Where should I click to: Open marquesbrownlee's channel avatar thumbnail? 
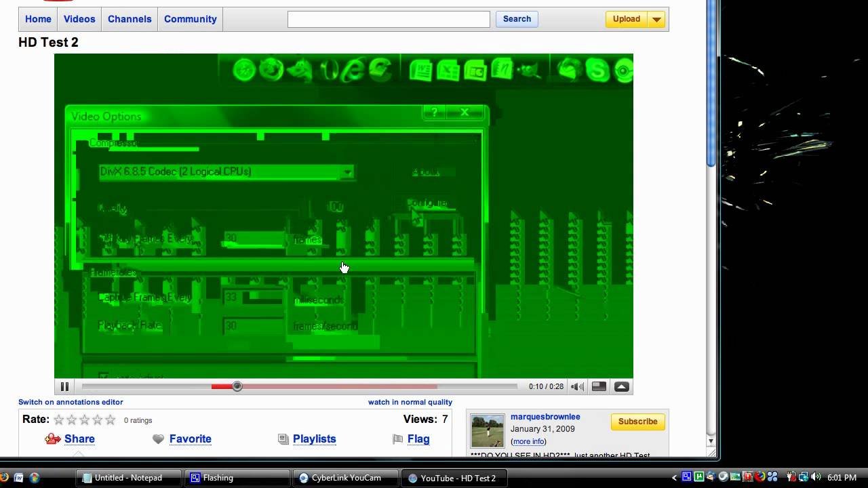[x=488, y=430]
